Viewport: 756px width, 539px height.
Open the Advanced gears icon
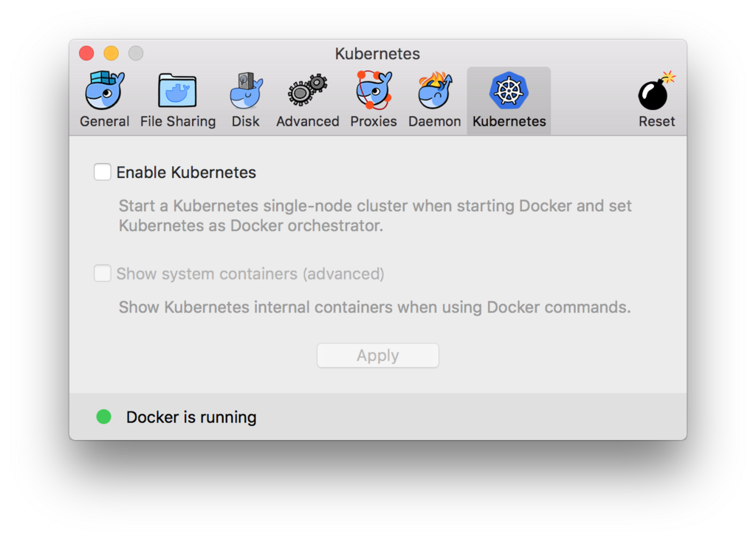(x=308, y=90)
